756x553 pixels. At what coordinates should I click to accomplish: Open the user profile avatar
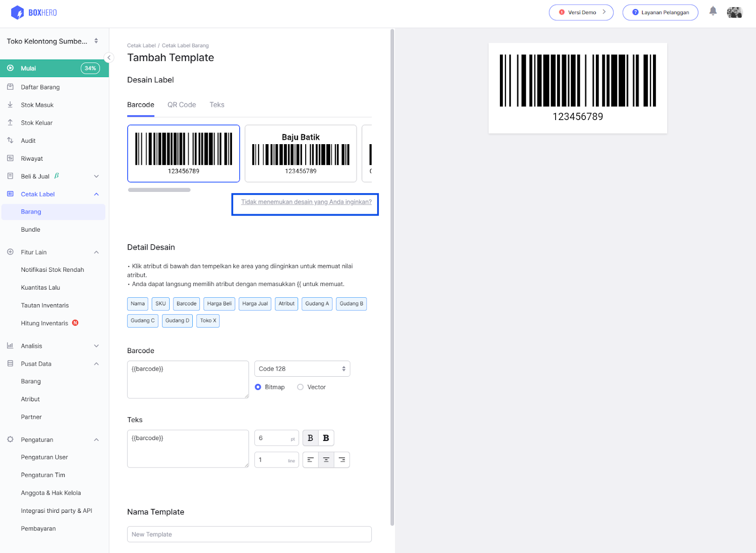(x=735, y=12)
